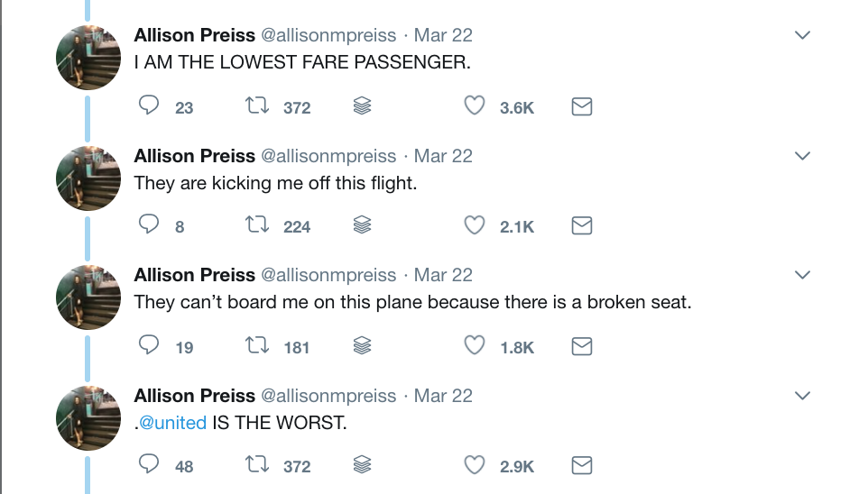Send the kicking me off tweet via message
This screenshot has width=868, height=494.
[582, 225]
